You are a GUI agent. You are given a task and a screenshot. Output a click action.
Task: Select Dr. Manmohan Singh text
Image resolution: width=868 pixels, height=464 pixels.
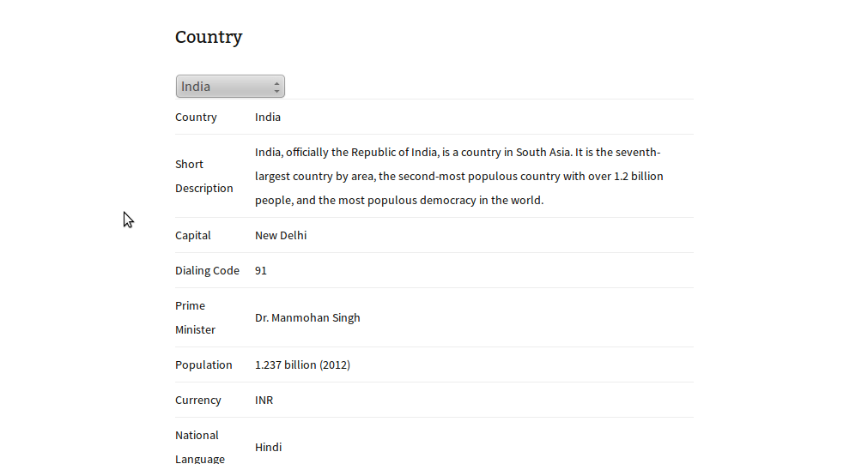[x=307, y=318]
